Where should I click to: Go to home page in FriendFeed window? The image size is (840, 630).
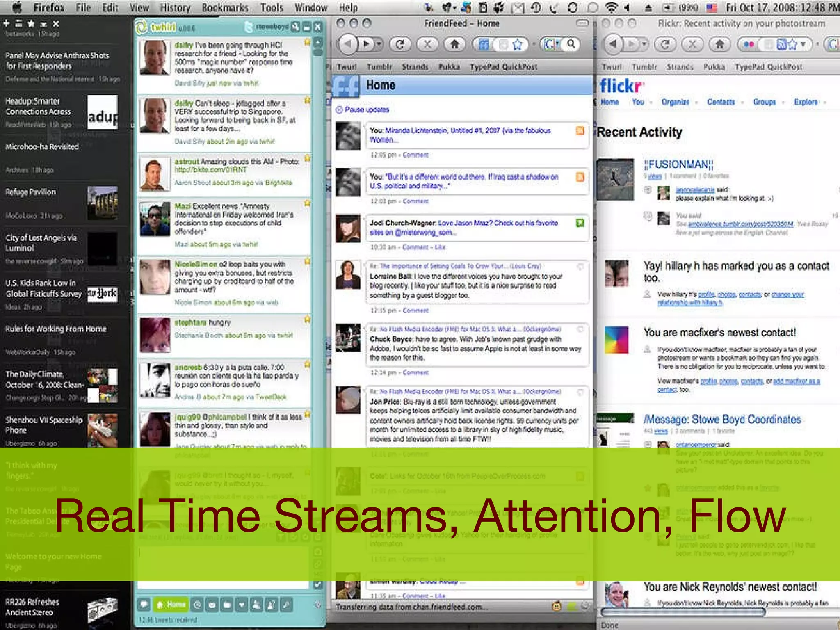pos(454,44)
